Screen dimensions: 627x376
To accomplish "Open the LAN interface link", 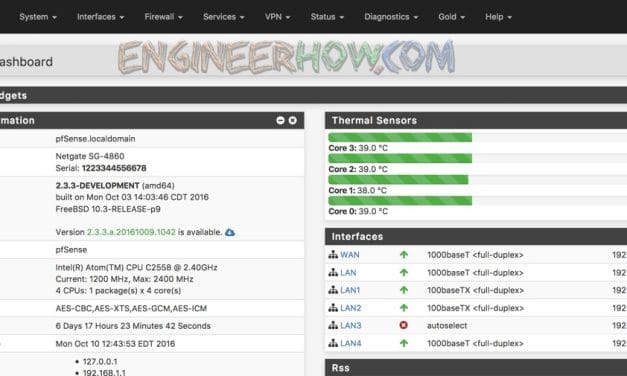I will click(x=348, y=272).
